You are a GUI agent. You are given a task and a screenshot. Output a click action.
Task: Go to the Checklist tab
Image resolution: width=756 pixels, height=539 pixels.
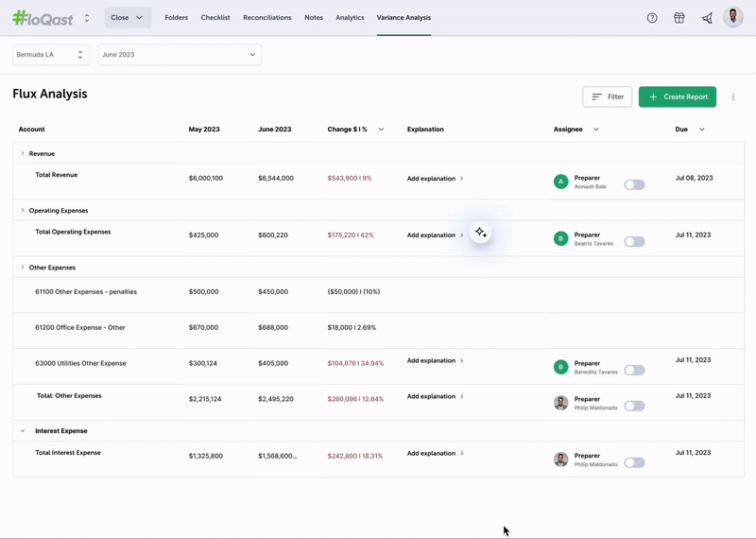tap(215, 17)
